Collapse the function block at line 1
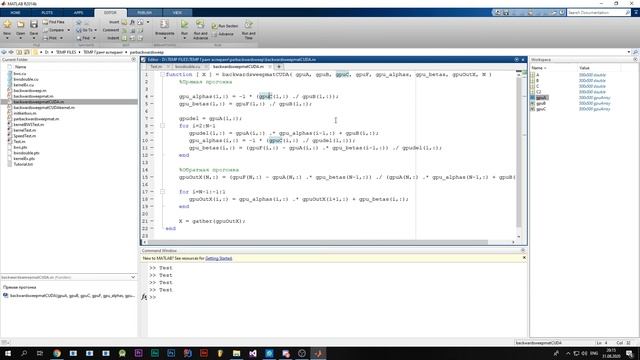The image size is (640, 360). (x=162, y=75)
